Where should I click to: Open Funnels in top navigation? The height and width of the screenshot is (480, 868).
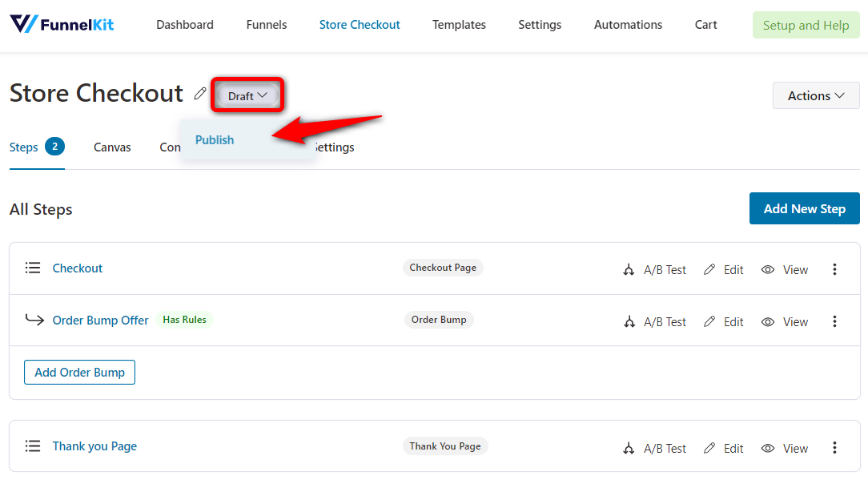point(267,25)
